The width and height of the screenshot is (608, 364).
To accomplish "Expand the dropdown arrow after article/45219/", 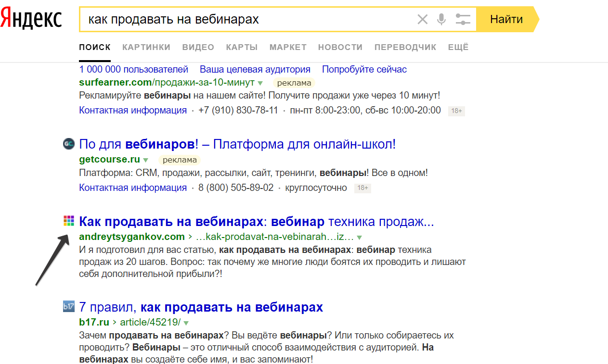I will (x=186, y=323).
